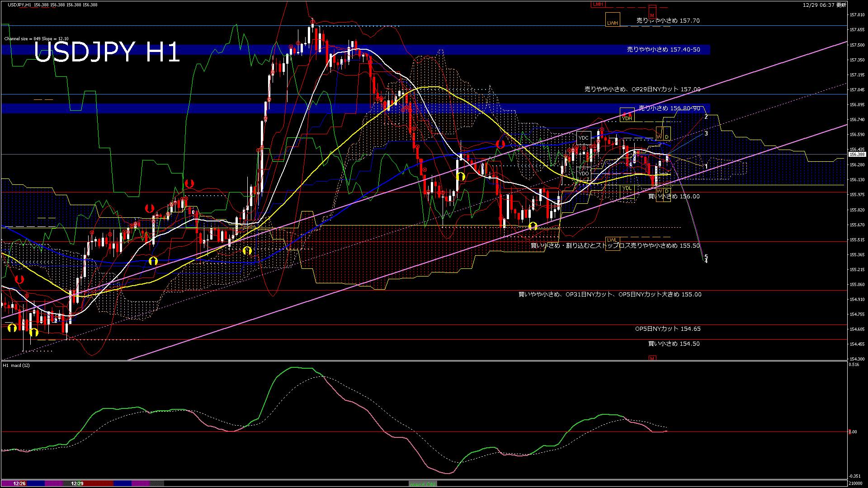Screen dimensions: 868x488
Task: Select the 売りやや小さめ 157.40-50 zone label
Action: pyautogui.click(x=663, y=50)
